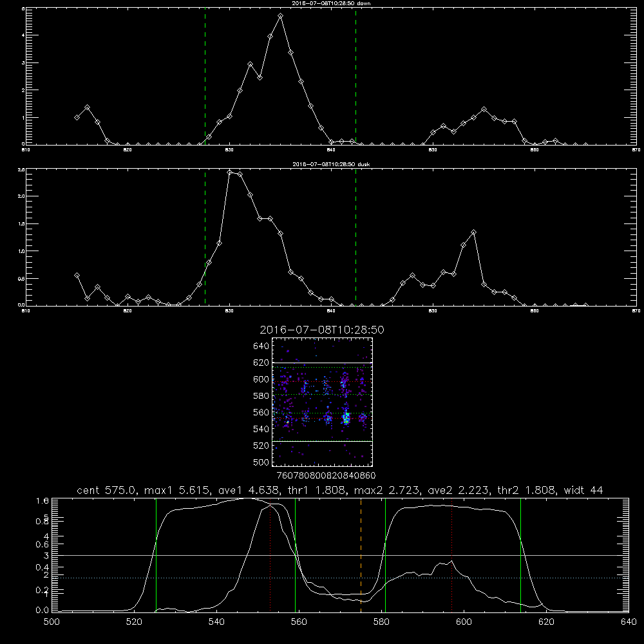Click y-axis label '0.0' on bottom profile plot
This screenshot has height=644, width=644.
coord(43,611)
